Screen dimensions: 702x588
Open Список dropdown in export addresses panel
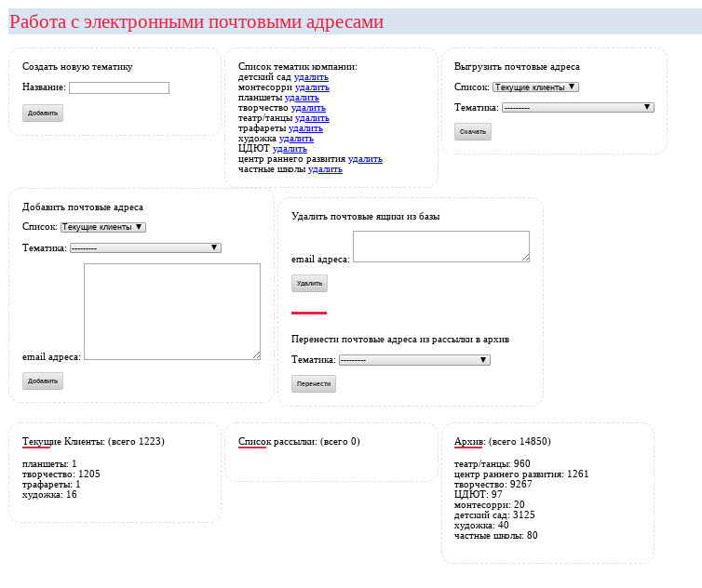[x=535, y=87]
